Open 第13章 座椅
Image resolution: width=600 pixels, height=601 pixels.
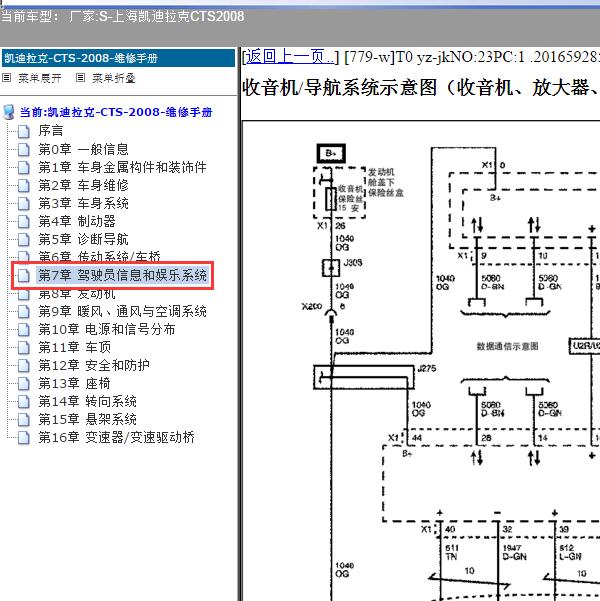tap(74, 383)
